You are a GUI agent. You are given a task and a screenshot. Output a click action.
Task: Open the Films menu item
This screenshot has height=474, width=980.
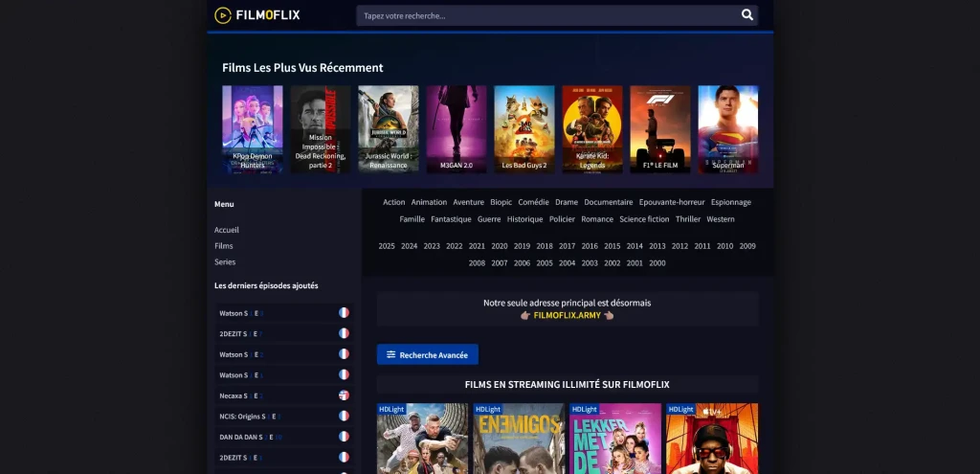224,246
